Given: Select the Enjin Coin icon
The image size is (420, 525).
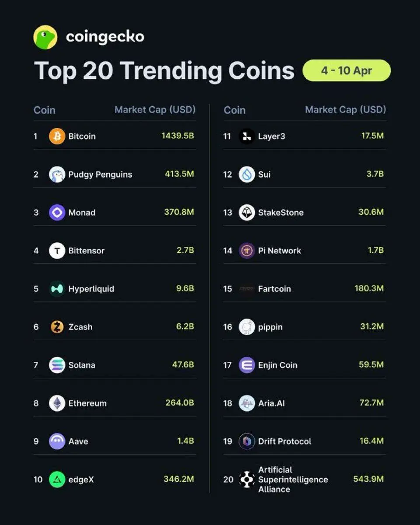Looking at the screenshot, I should pyautogui.click(x=247, y=365).
